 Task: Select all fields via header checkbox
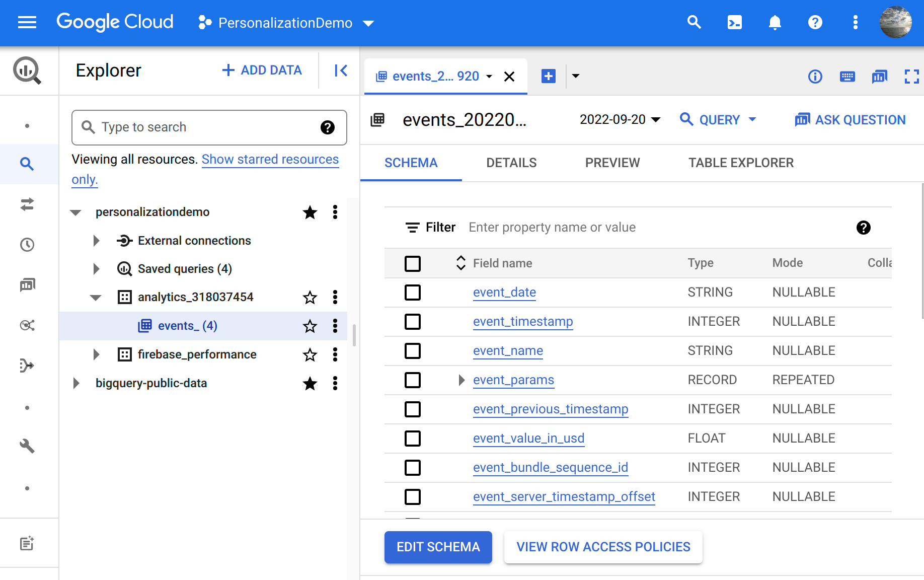point(413,263)
